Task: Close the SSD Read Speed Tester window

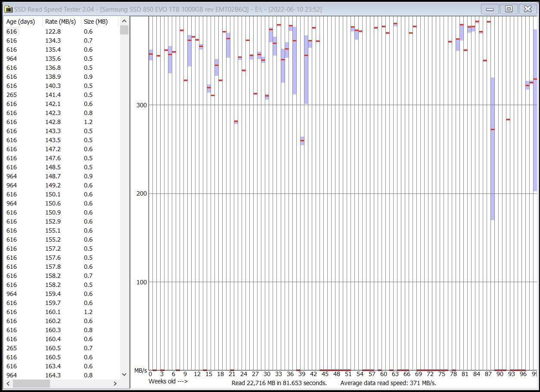Action: 528,9
